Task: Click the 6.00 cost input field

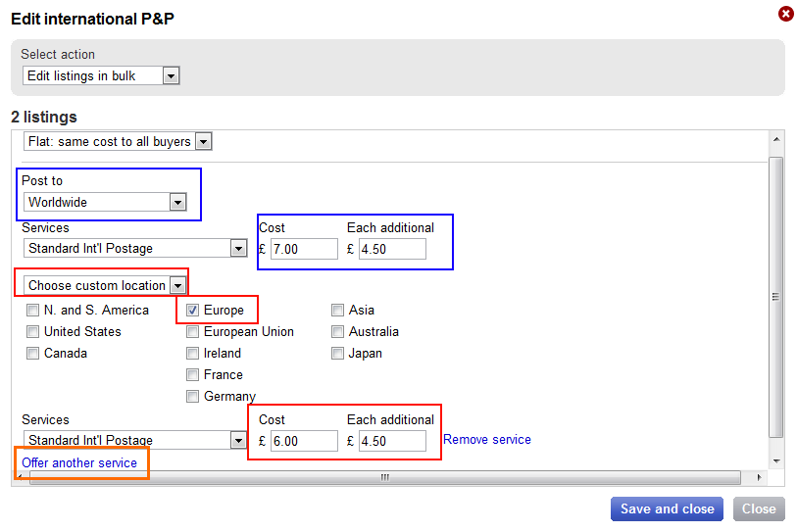Action: [x=304, y=441]
